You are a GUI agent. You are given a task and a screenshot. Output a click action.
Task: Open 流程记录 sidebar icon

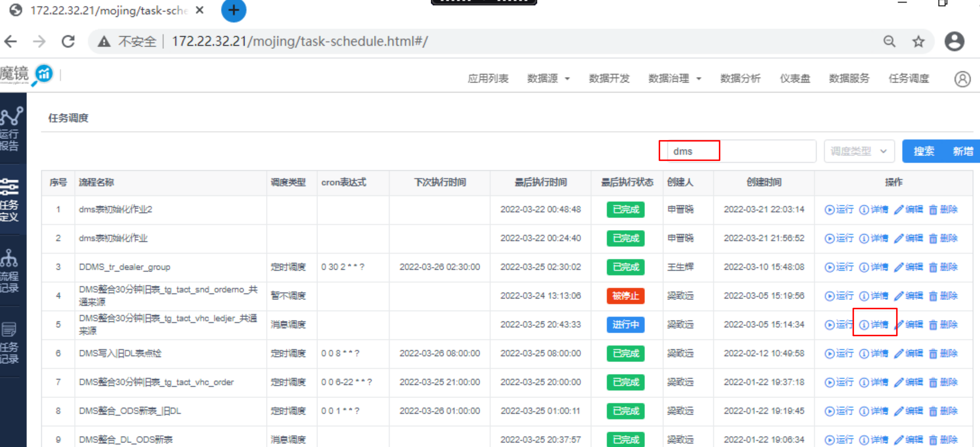tap(9, 271)
